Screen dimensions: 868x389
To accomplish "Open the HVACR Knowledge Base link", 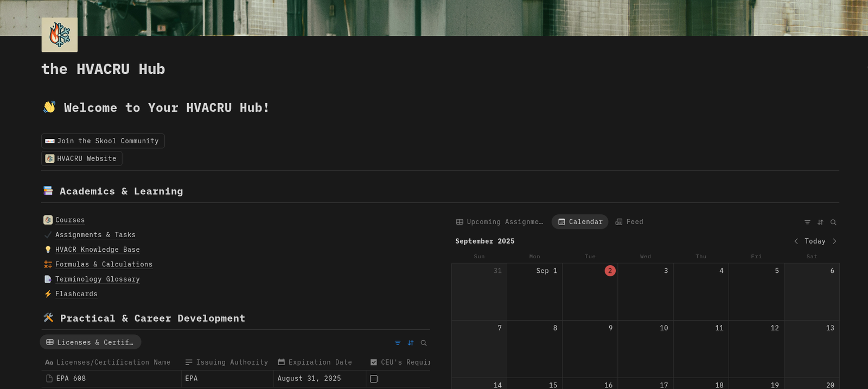I will click(x=97, y=250).
